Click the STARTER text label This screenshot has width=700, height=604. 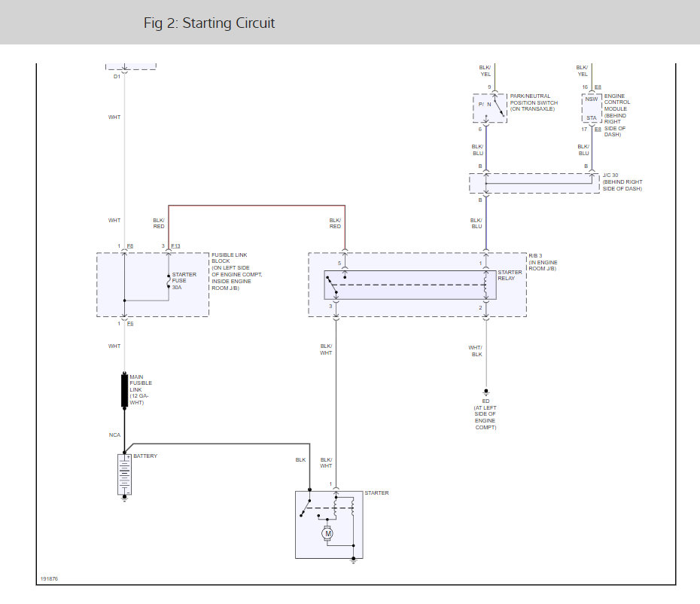coord(376,493)
